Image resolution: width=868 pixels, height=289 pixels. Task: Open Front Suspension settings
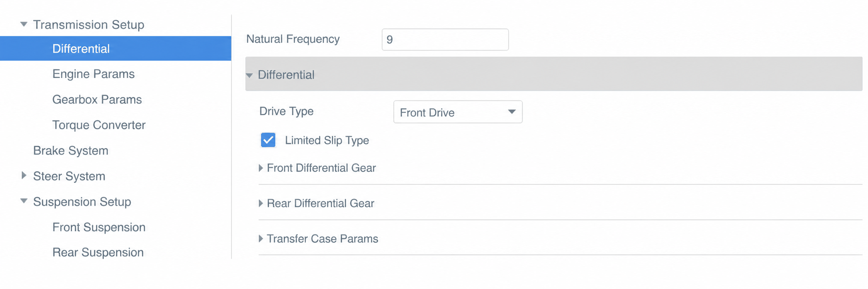99,227
